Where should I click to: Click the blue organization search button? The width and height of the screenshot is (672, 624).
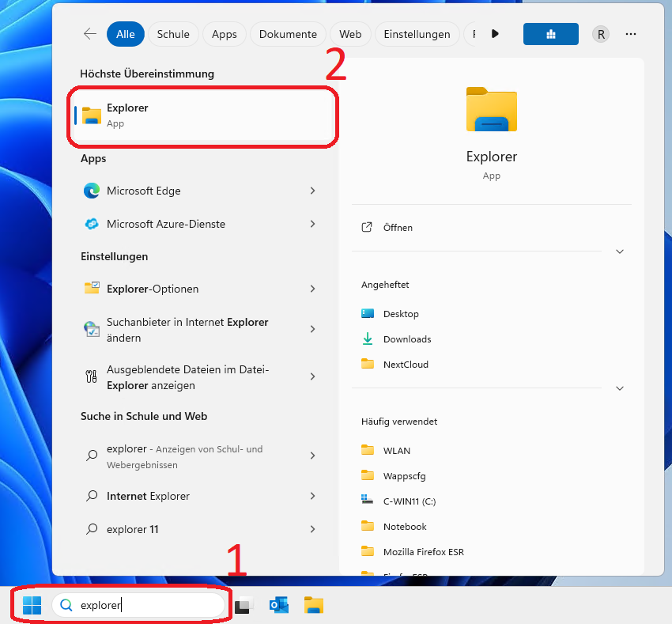(x=550, y=34)
